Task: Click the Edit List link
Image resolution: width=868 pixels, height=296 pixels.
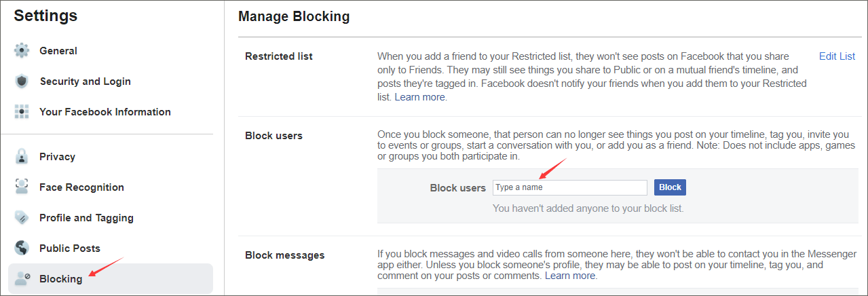Action: [837, 56]
